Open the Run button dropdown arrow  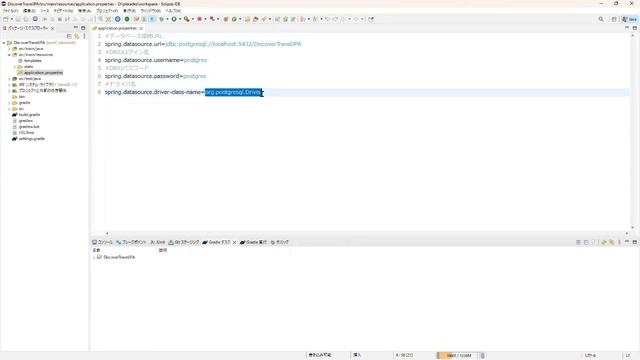[x=180, y=19]
